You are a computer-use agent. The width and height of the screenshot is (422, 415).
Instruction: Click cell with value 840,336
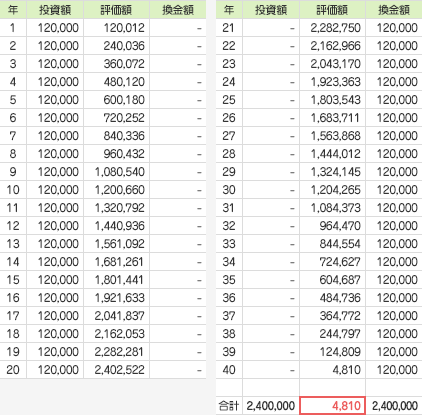[117, 136]
